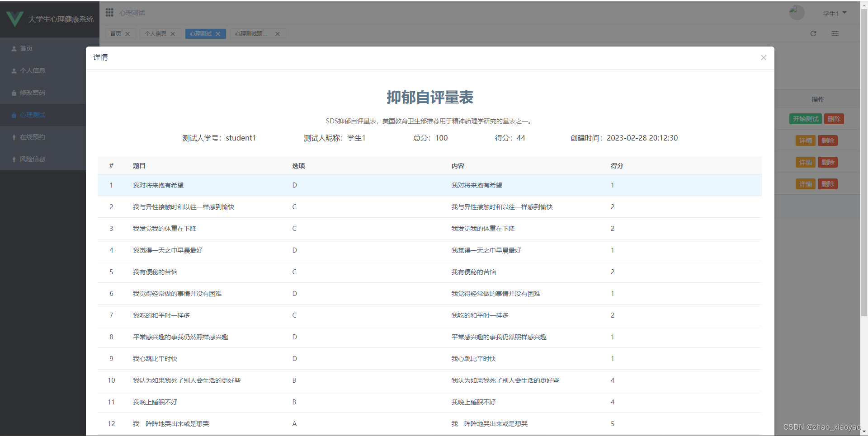Click the 得分 column header
Screen dimensions: 868x436
coord(617,166)
